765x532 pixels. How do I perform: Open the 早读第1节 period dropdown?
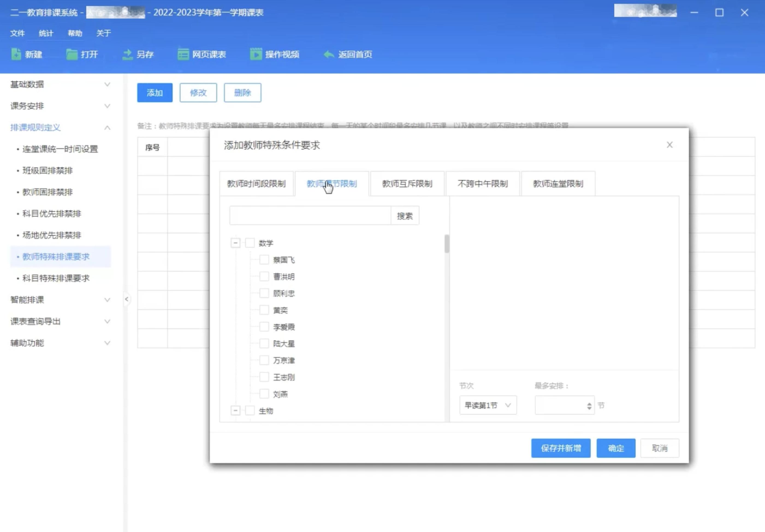point(488,405)
